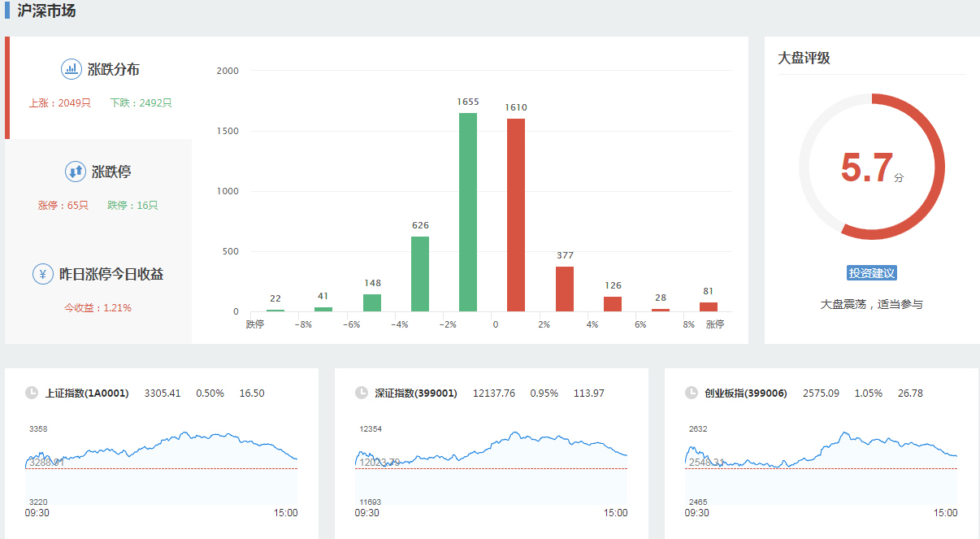Click the clock icon beside 创业板指
The height and width of the screenshot is (539, 980).
692,393
